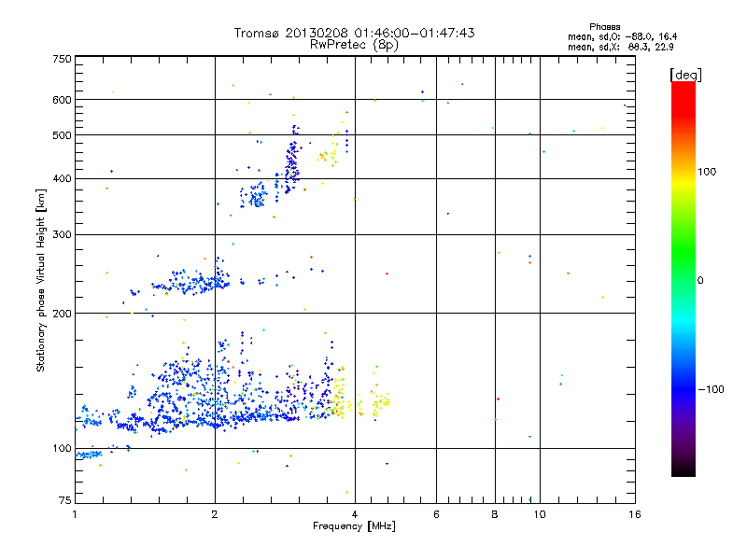747x560 pixels.
Task: Click x-axis tick label '4'
Action: coord(355,514)
